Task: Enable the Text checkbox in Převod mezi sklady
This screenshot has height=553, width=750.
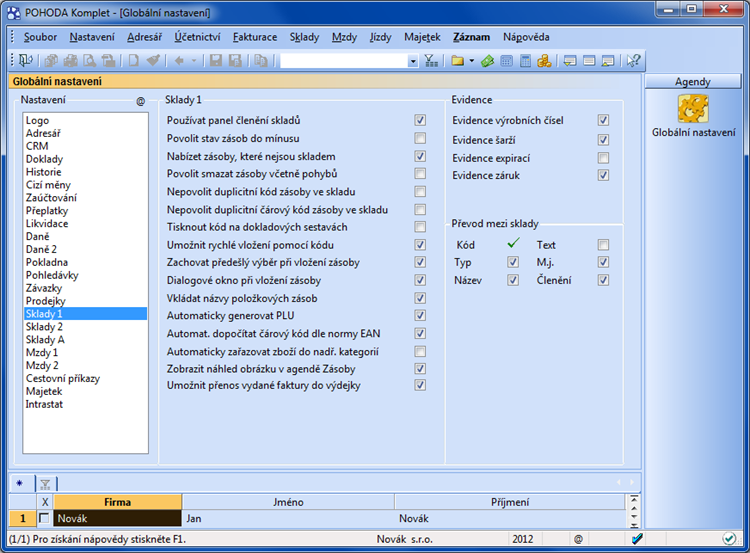Action: pyautogui.click(x=603, y=245)
